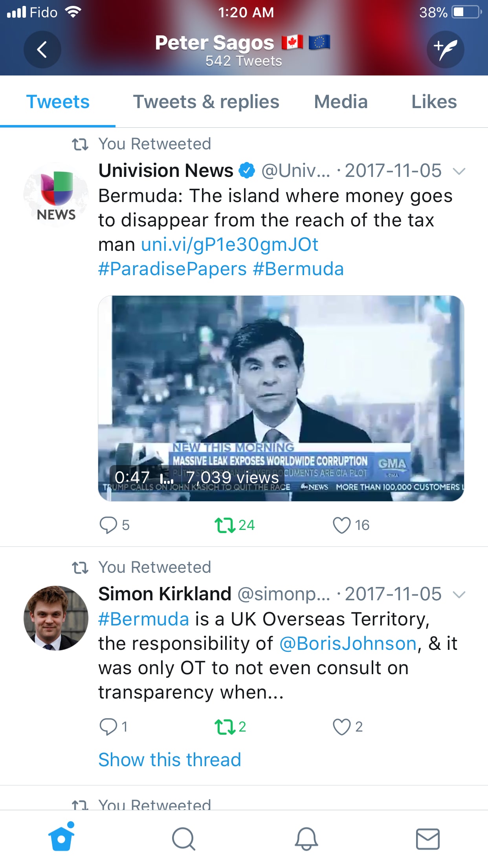This screenshot has height=868, width=488.
Task: Open the Messages envelope icon
Action: pyautogui.click(x=427, y=839)
